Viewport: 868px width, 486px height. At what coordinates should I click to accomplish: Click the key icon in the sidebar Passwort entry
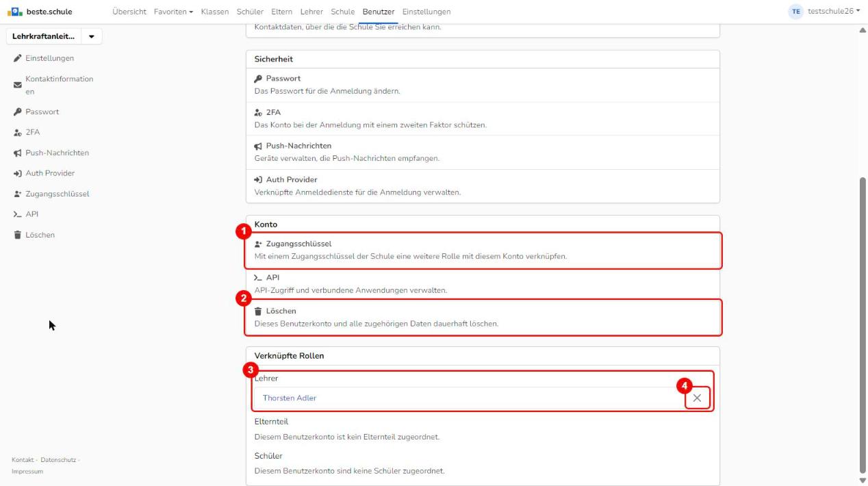pyautogui.click(x=17, y=112)
